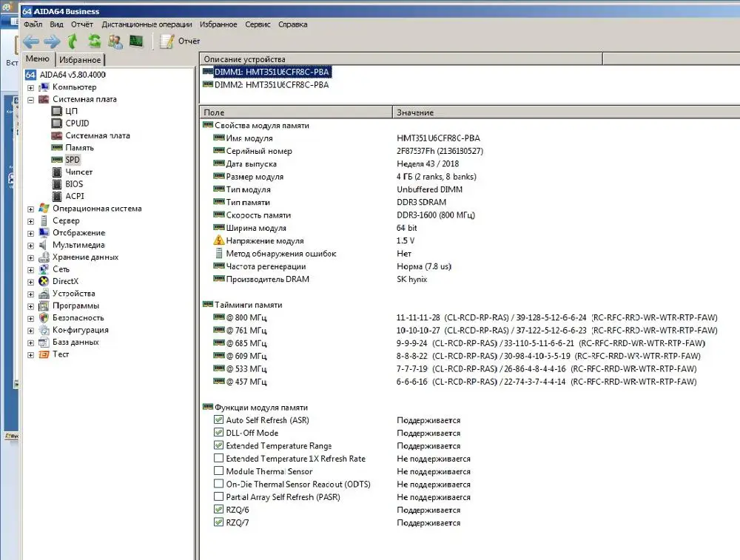This screenshot has height=560, width=740.
Task: Toggle the Auto Self Refresh (ASR) checkbox
Action: (218, 420)
